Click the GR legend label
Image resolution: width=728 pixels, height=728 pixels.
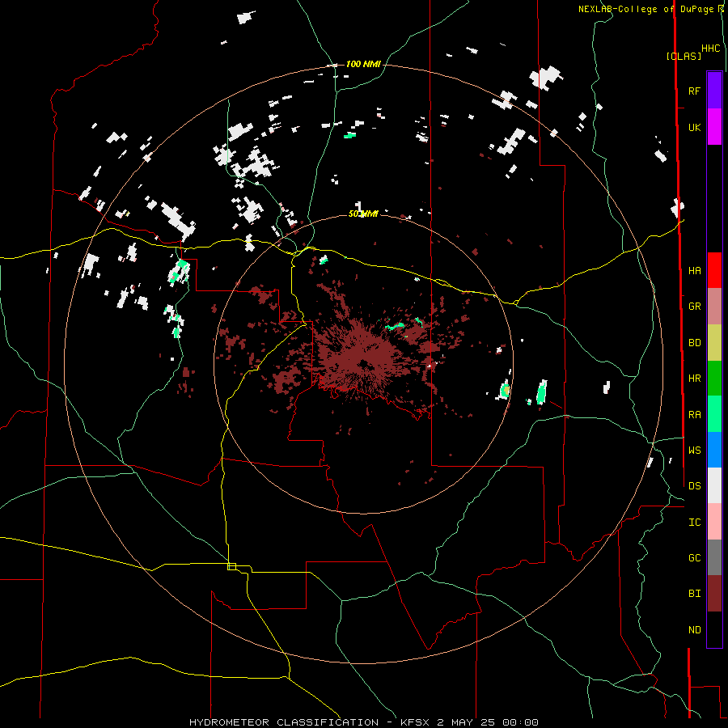pos(694,307)
